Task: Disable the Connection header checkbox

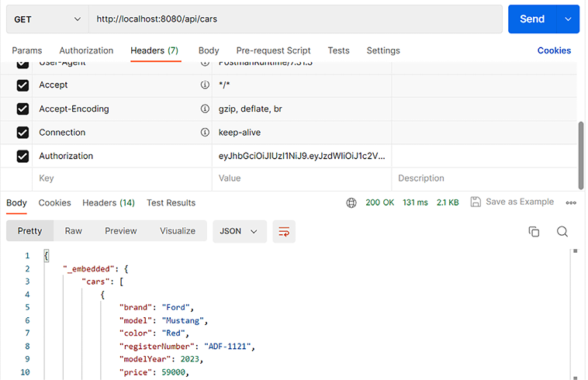Action: click(x=22, y=133)
